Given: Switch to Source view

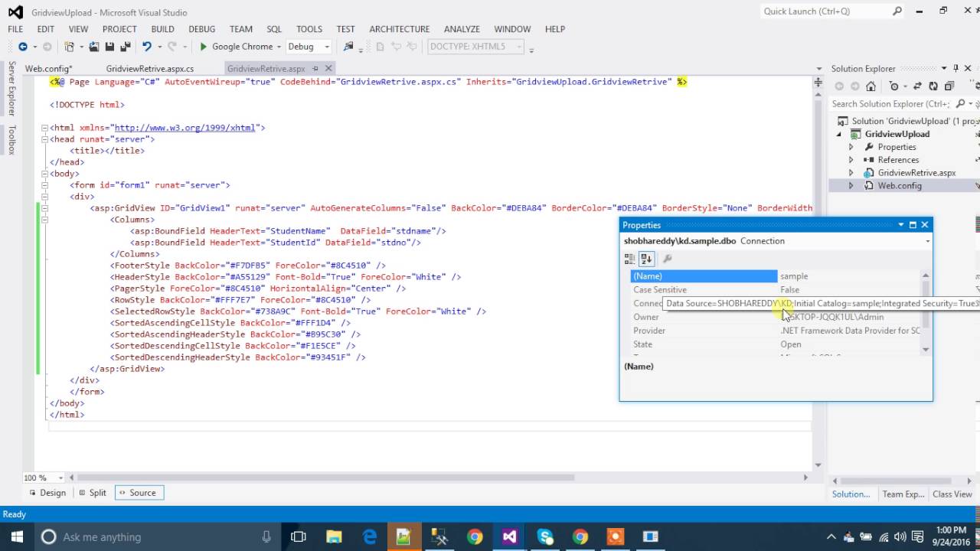Looking at the screenshot, I should pyautogui.click(x=138, y=493).
